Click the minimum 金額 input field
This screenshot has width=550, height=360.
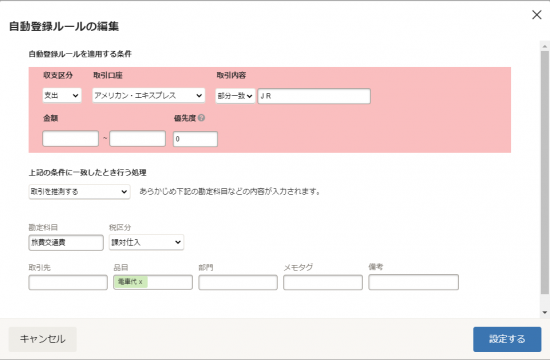click(71, 139)
